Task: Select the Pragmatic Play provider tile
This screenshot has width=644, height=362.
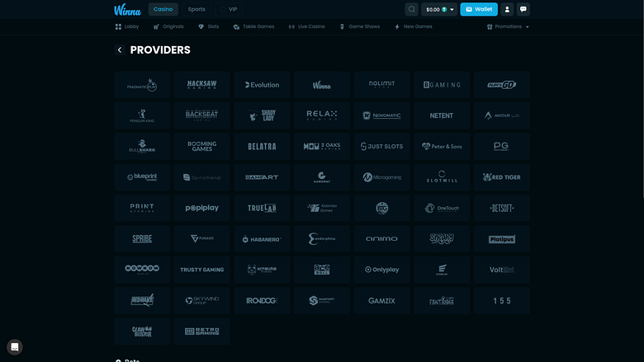Action: tap(142, 85)
